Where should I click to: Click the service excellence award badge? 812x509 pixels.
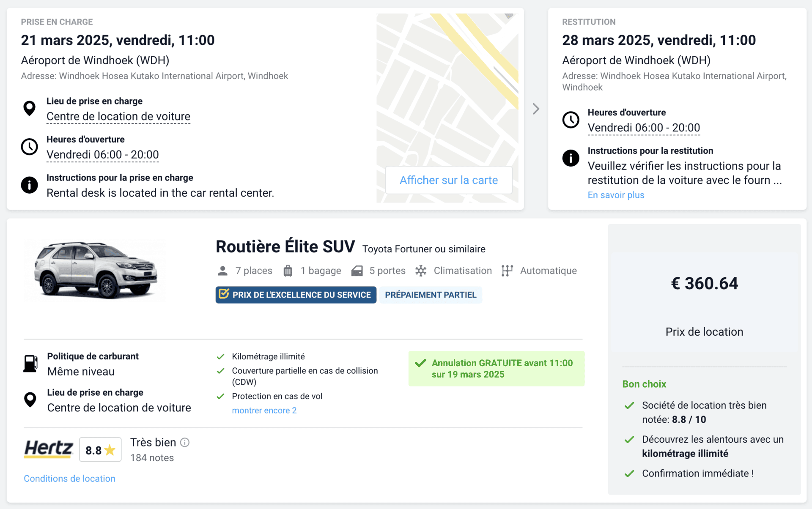[x=296, y=295]
